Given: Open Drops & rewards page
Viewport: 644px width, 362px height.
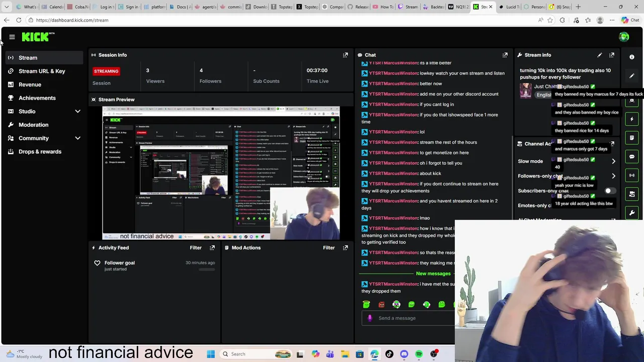Looking at the screenshot, I should pyautogui.click(x=44, y=152).
